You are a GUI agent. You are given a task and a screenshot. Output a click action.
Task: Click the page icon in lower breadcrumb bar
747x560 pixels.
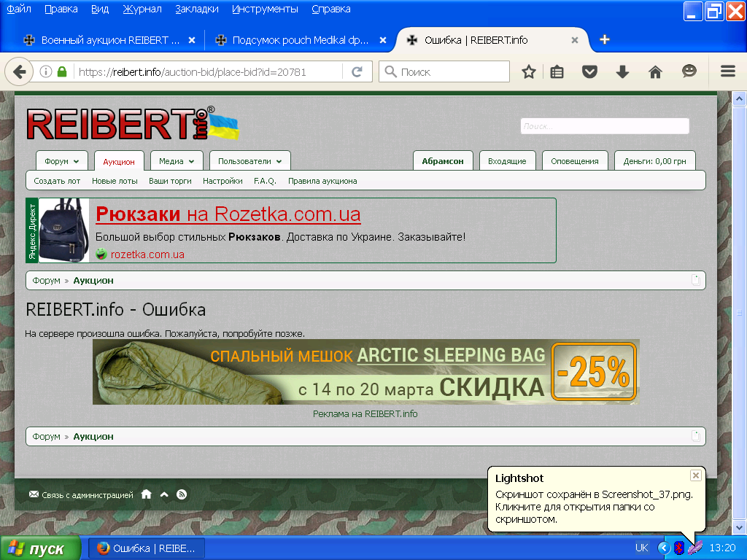pyautogui.click(x=695, y=436)
